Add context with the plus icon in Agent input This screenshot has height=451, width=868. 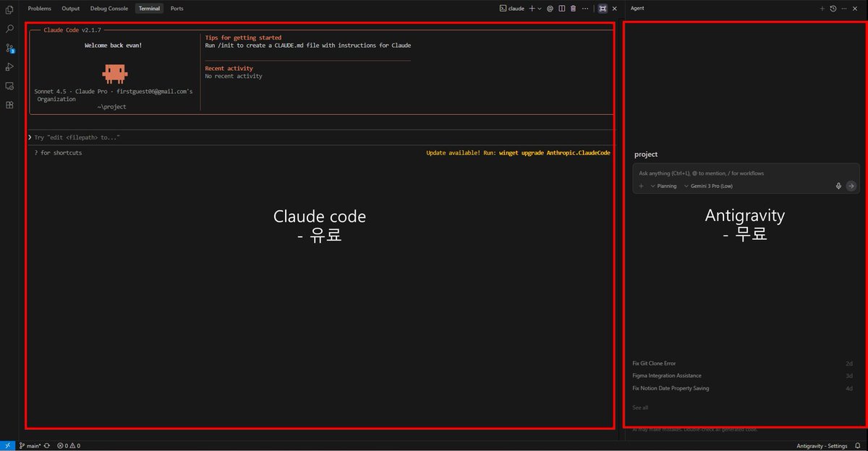[641, 186]
